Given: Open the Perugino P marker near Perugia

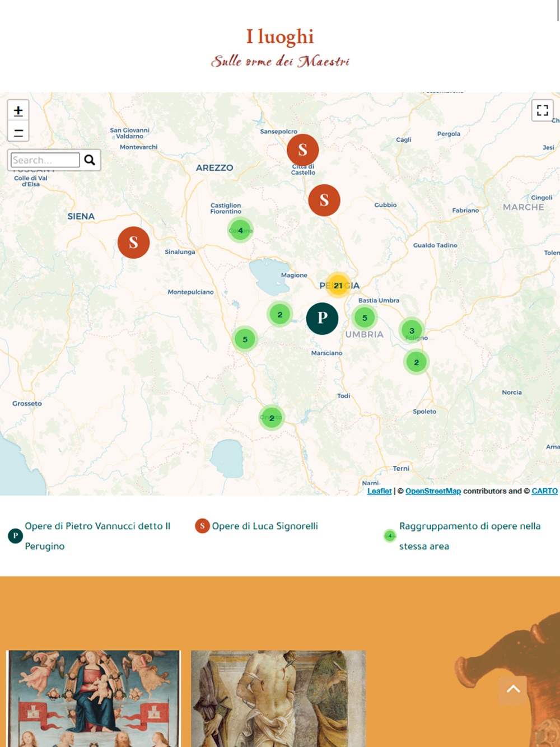Looking at the screenshot, I should (x=322, y=319).
